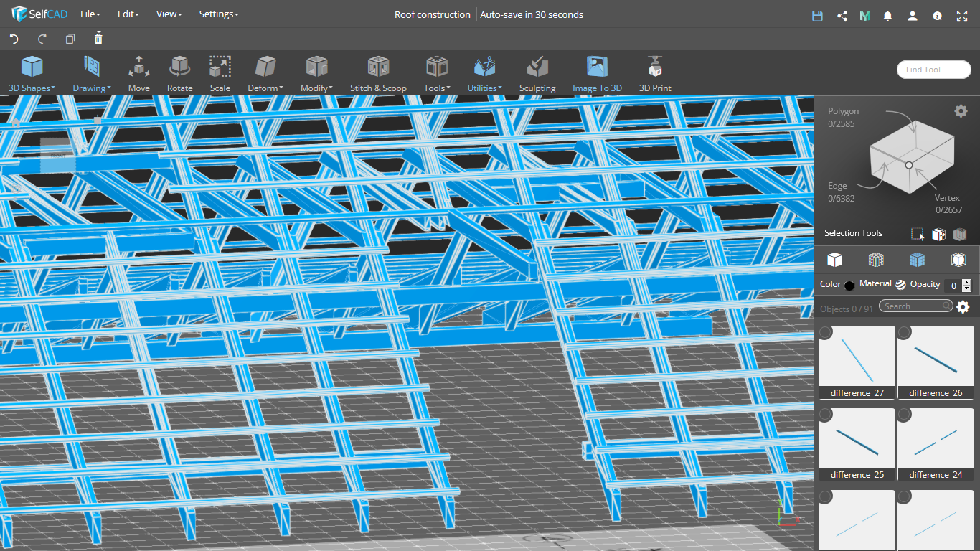Delete the selected object with the trash icon

[98, 38]
